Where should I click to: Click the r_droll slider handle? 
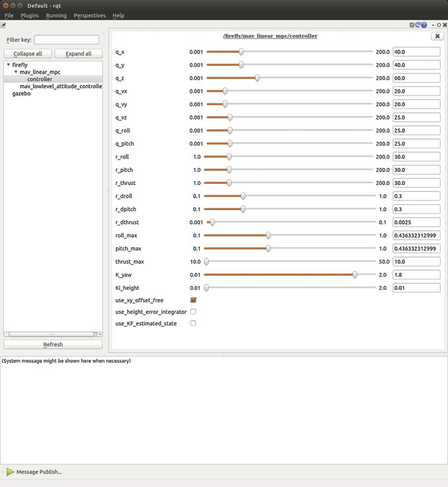[243, 196]
